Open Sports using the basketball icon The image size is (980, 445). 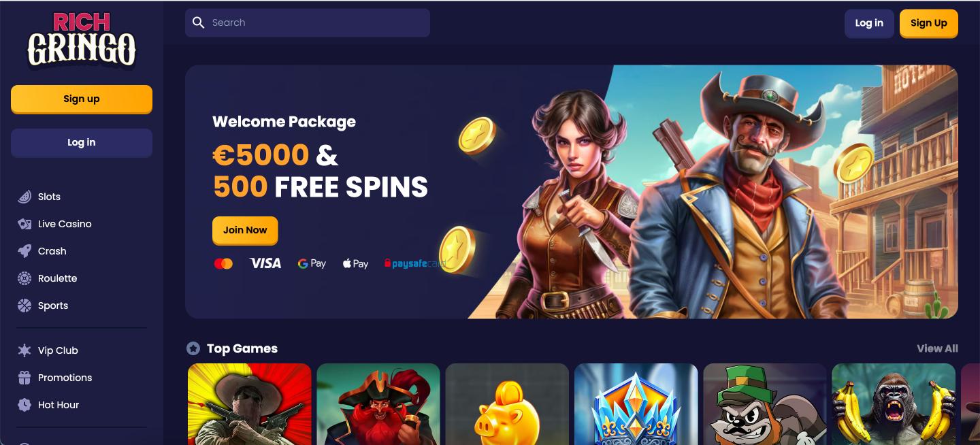tap(24, 306)
